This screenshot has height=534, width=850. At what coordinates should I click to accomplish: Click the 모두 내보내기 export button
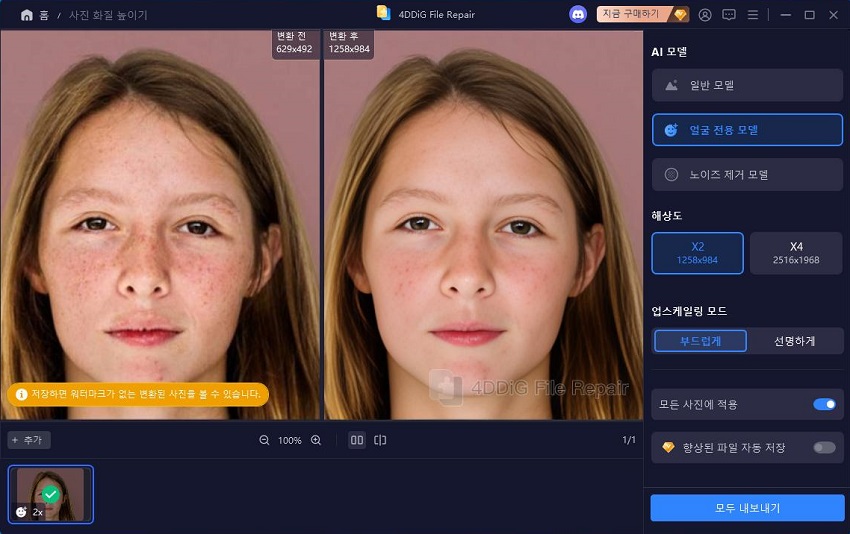(747, 508)
